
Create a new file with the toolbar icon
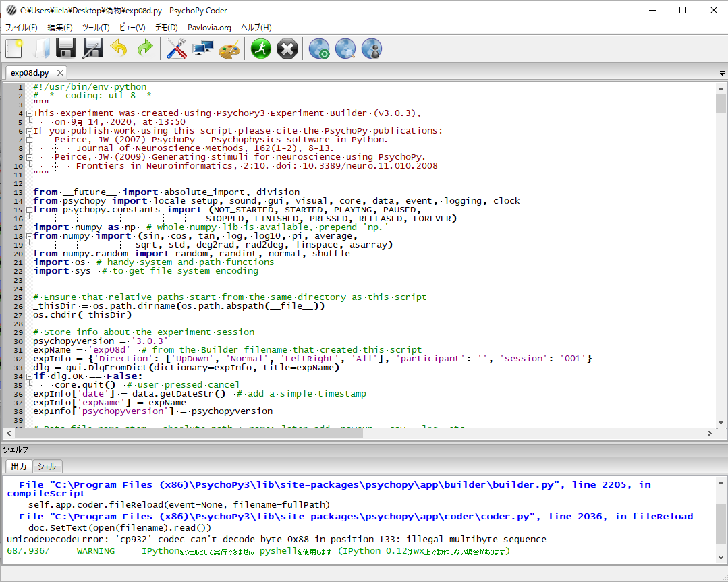point(14,49)
